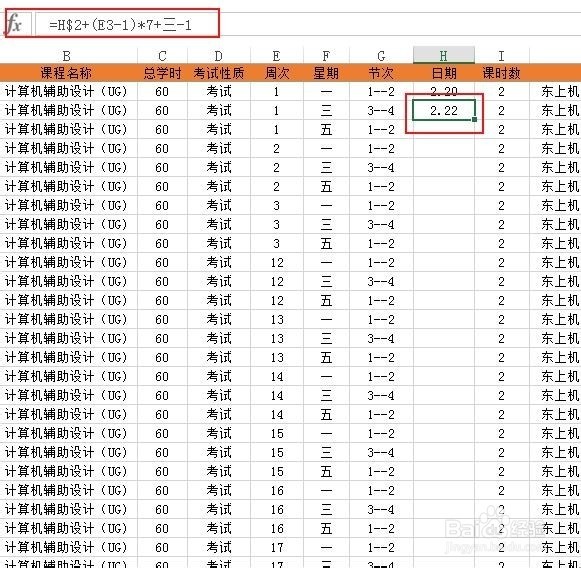Click the 考试性质 header cell

[219, 73]
